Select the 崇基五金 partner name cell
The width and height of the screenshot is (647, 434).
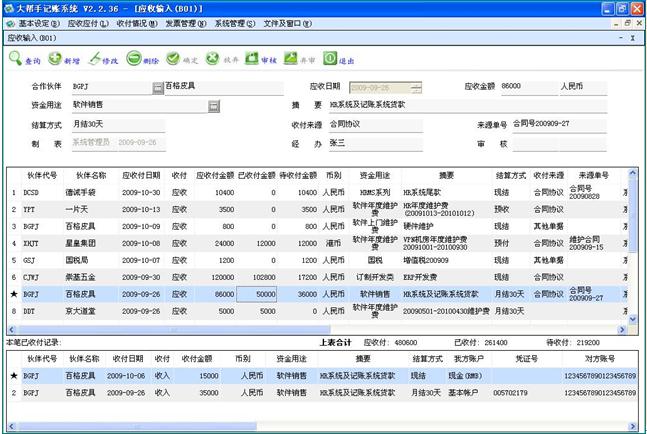pyautogui.click(x=90, y=277)
